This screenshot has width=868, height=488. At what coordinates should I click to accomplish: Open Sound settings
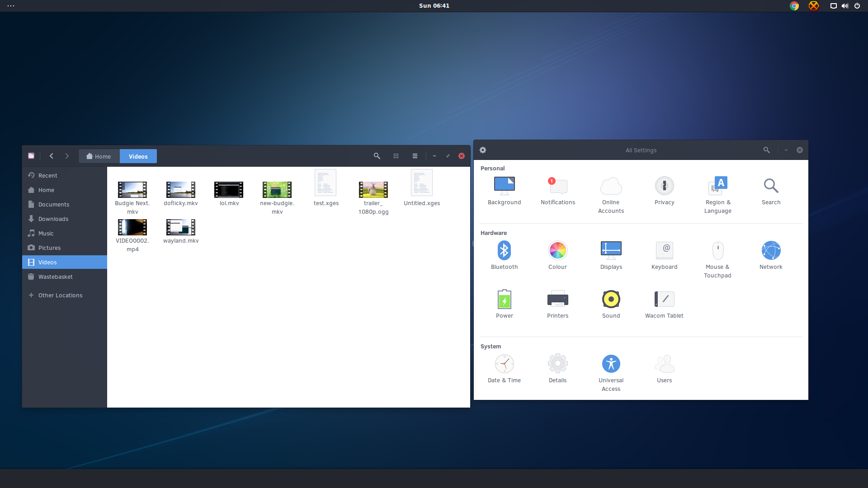(x=611, y=305)
